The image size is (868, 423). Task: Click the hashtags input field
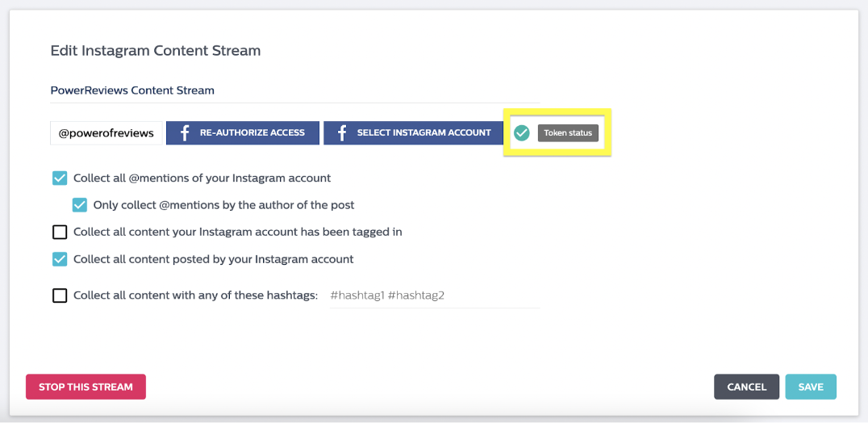click(435, 296)
